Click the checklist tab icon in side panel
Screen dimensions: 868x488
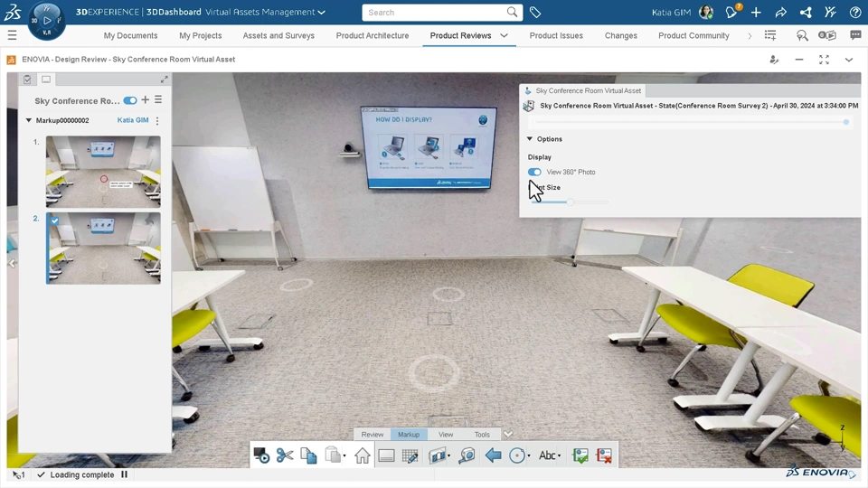click(x=27, y=80)
